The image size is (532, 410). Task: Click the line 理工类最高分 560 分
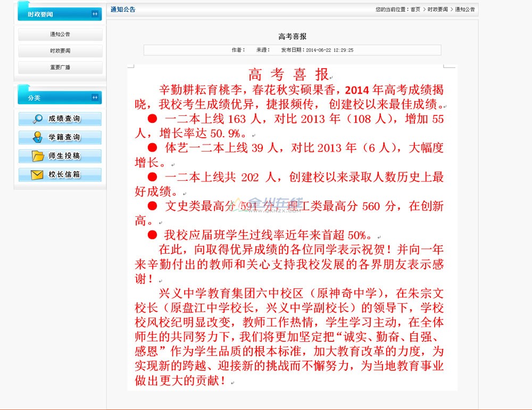tap(342, 206)
